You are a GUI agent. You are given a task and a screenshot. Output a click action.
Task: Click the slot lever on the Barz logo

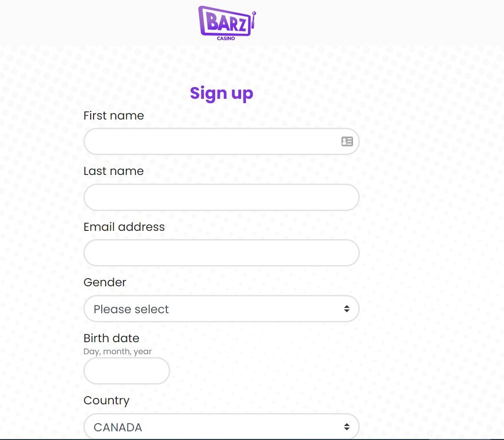click(x=254, y=19)
